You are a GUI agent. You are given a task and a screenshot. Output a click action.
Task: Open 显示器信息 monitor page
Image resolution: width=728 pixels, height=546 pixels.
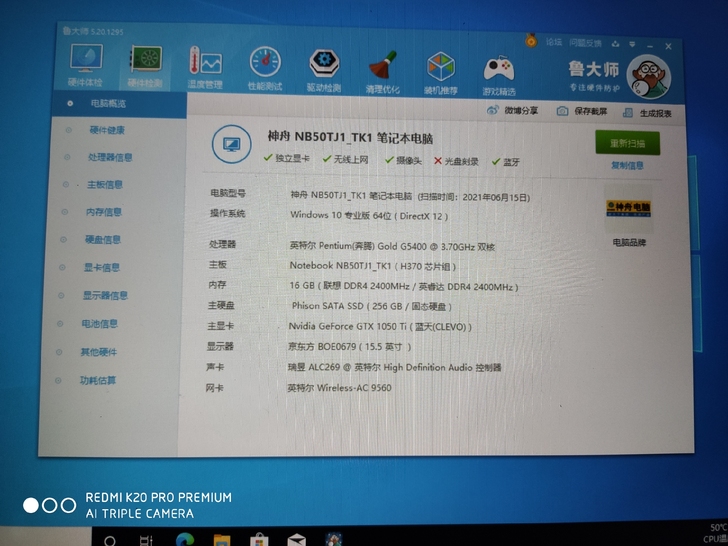[105, 295]
